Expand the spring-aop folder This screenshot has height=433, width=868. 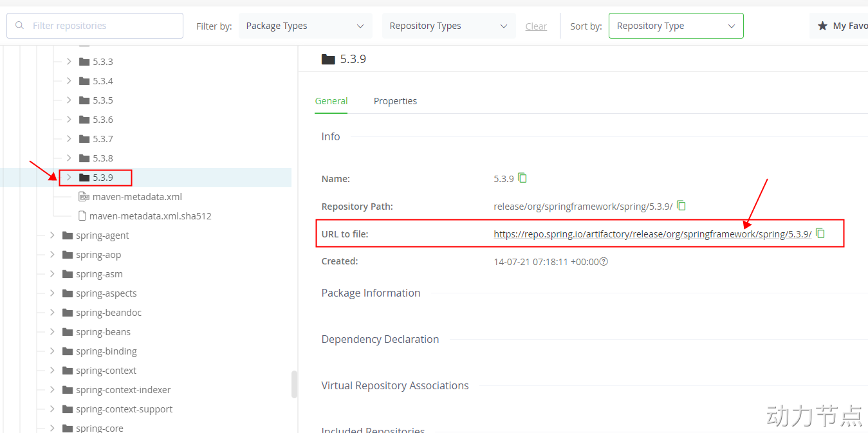52,255
